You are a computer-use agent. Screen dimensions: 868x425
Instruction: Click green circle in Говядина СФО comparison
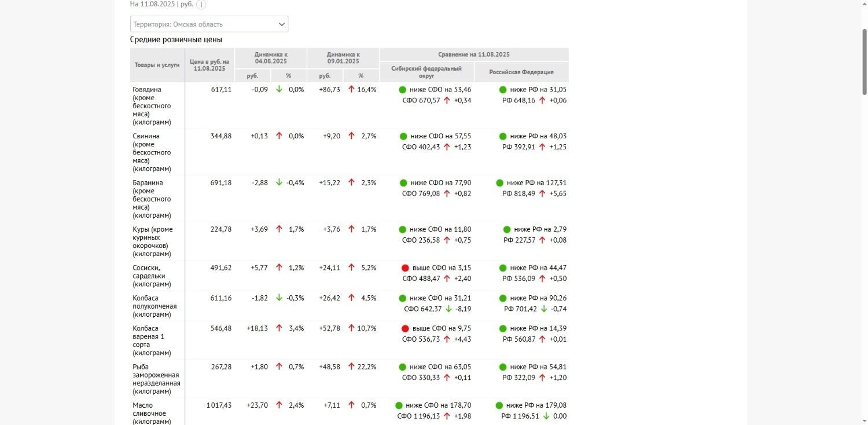[x=403, y=90]
